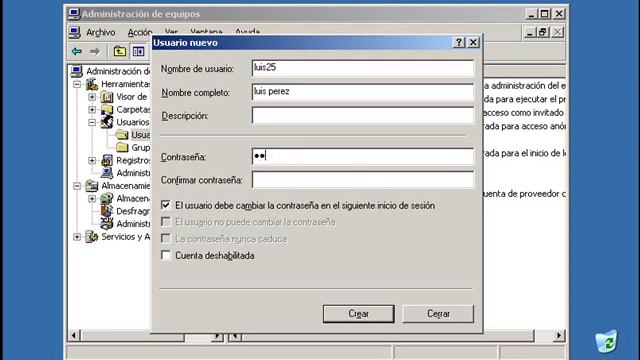Expand the Almacenamiento extraíble node
640x360 pixels.
coord(92,199)
